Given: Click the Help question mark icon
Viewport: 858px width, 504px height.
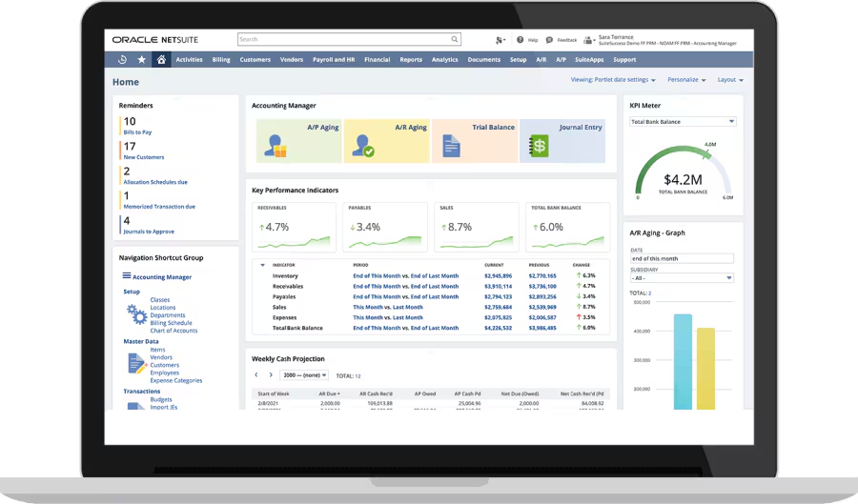Looking at the screenshot, I should coord(521,40).
